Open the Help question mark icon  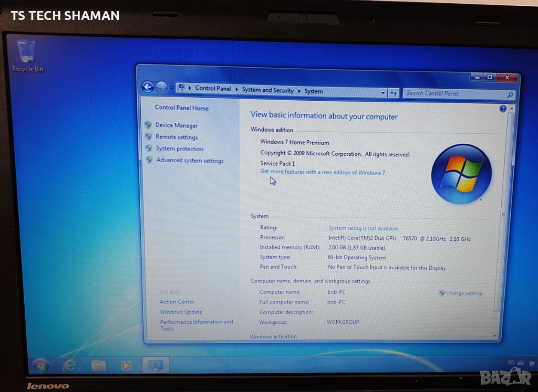[503, 109]
